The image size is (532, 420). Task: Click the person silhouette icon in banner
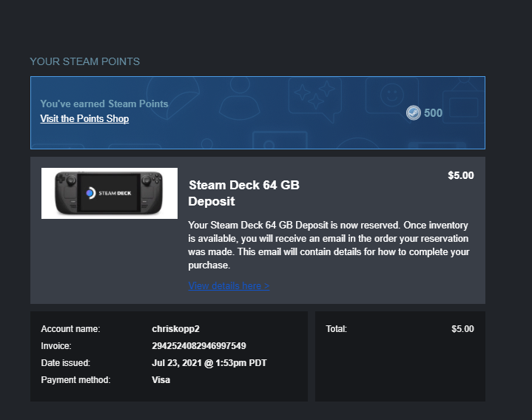[x=240, y=96]
